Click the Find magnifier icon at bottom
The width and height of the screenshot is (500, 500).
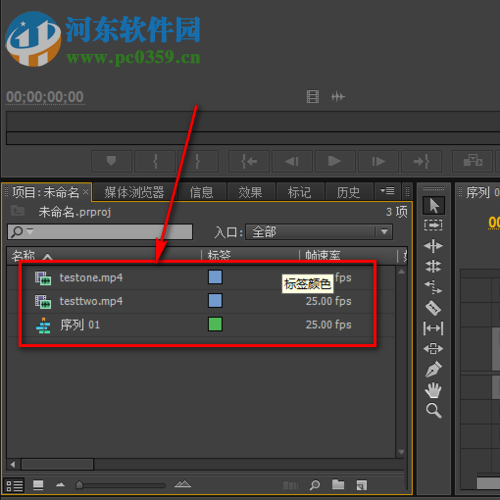pos(315,485)
